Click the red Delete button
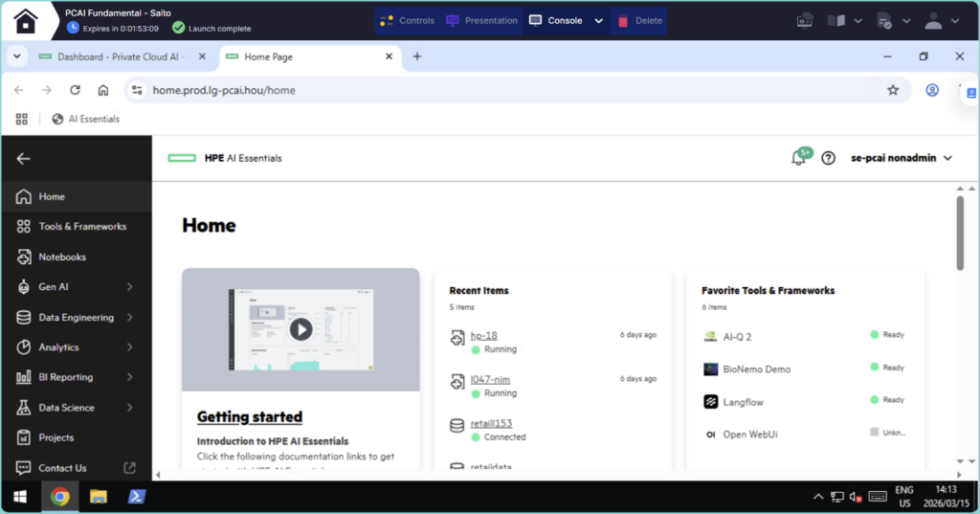 pos(638,20)
